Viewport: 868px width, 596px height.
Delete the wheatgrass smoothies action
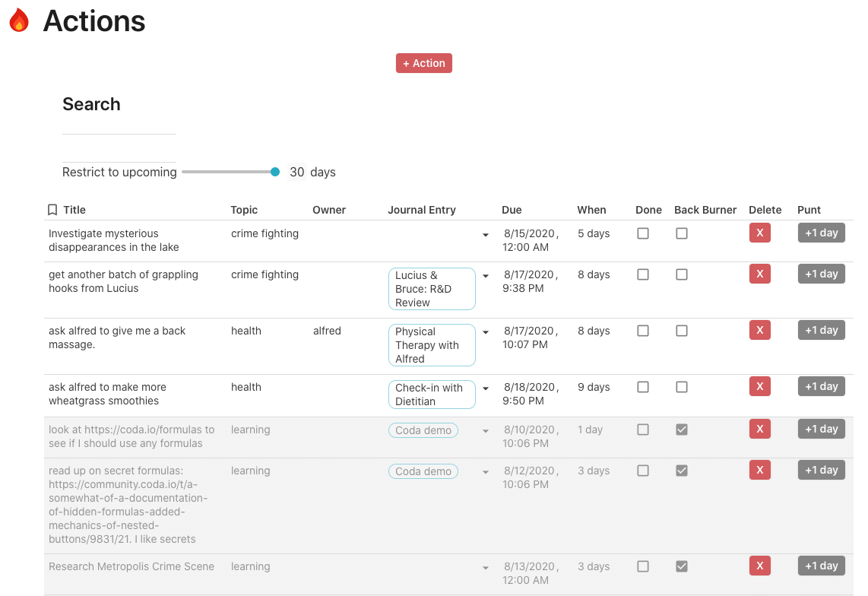[759, 387]
